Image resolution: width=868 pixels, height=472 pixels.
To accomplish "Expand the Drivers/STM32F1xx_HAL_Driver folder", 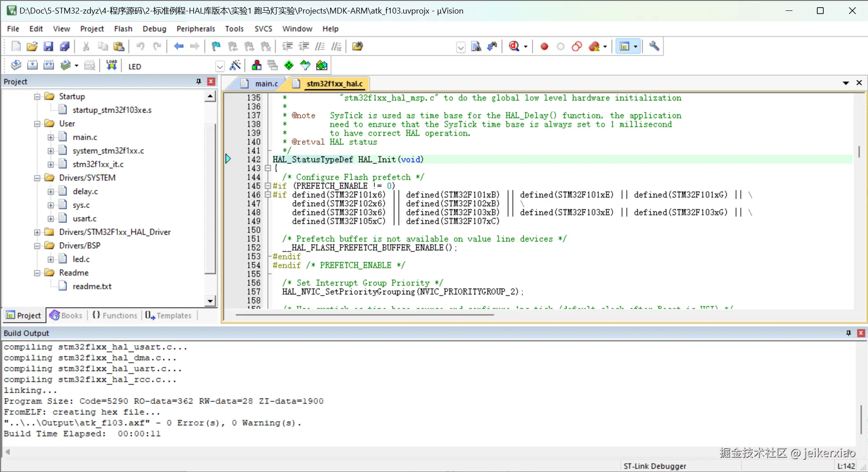I will [37, 232].
